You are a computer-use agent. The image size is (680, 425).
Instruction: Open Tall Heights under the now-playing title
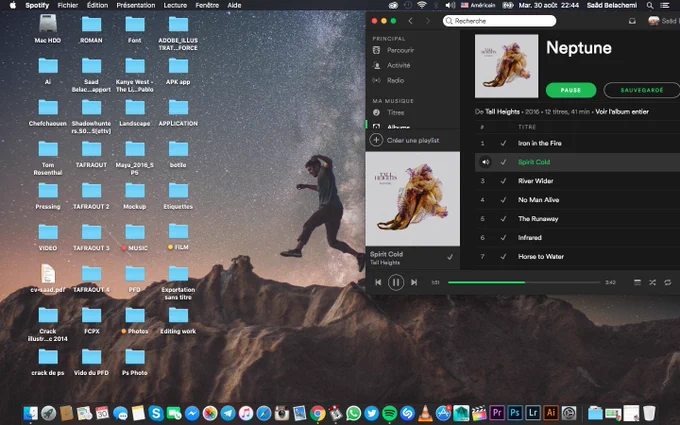(x=385, y=263)
